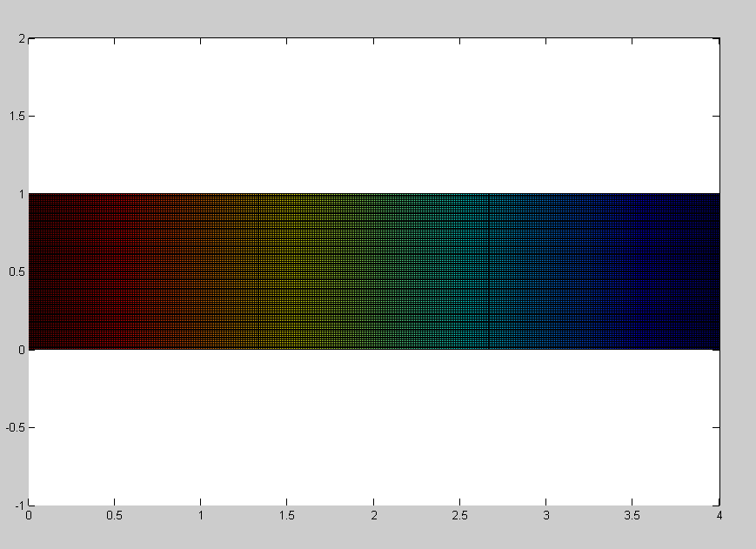
Task: Click the x-axis tick label 4
Action: (x=718, y=515)
